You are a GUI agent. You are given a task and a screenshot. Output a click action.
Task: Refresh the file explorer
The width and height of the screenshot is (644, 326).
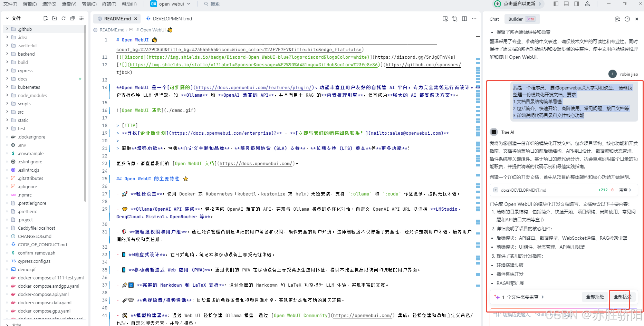(x=64, y=18)
